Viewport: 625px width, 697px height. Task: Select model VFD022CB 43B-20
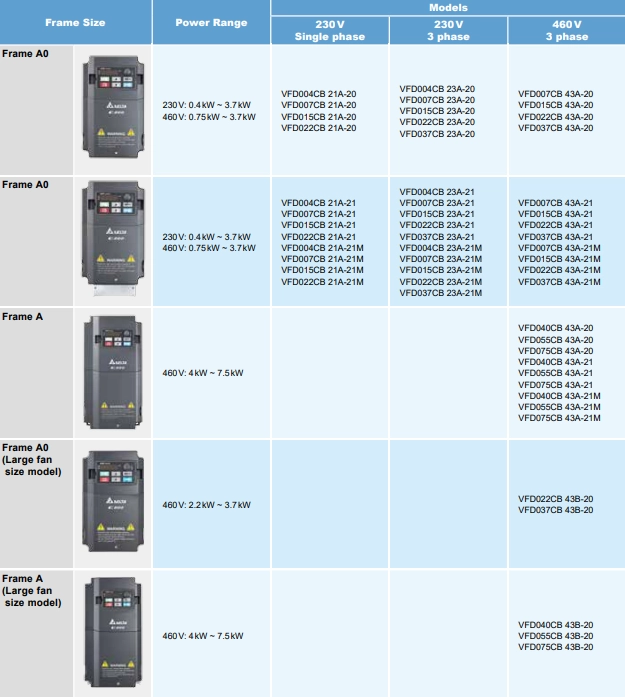coord(555,499)
